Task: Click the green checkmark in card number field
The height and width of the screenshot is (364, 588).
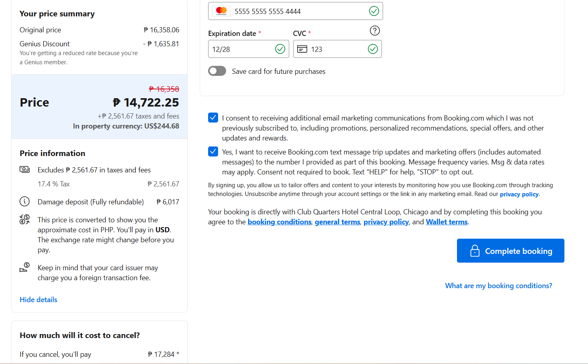Action: point(374,11)
